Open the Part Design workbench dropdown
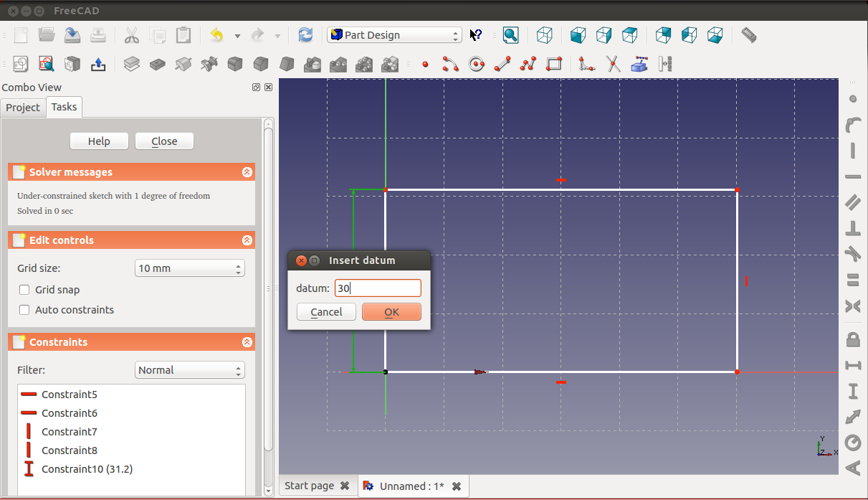This screenshot has width=868, height=500. point(394,35)
